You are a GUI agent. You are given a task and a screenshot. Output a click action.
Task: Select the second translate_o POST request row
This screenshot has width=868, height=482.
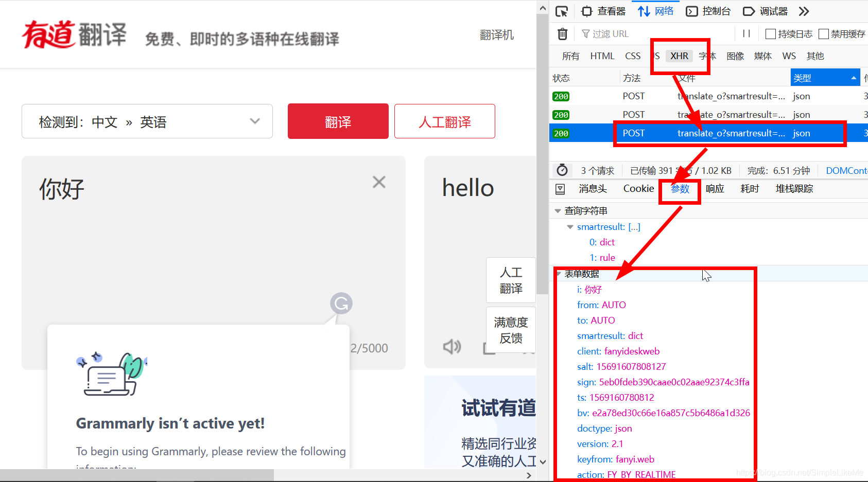(708, 115)
